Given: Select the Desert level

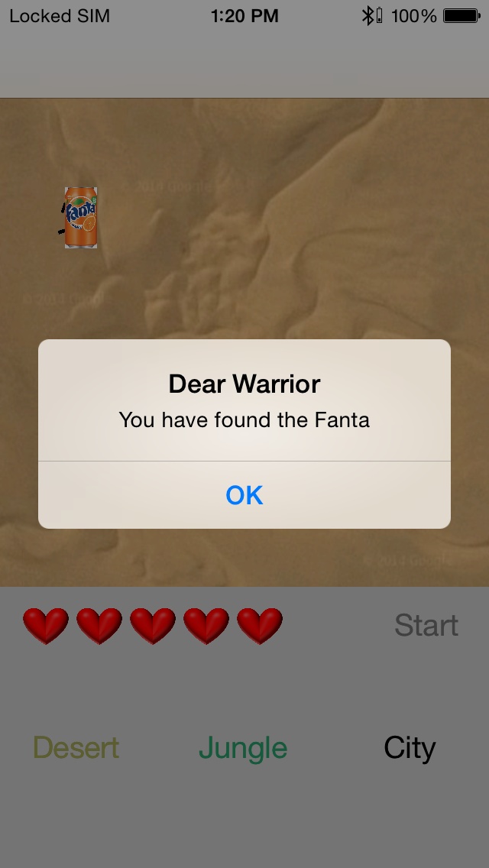Looking at the screenshot, I should (x=76, y=748).
